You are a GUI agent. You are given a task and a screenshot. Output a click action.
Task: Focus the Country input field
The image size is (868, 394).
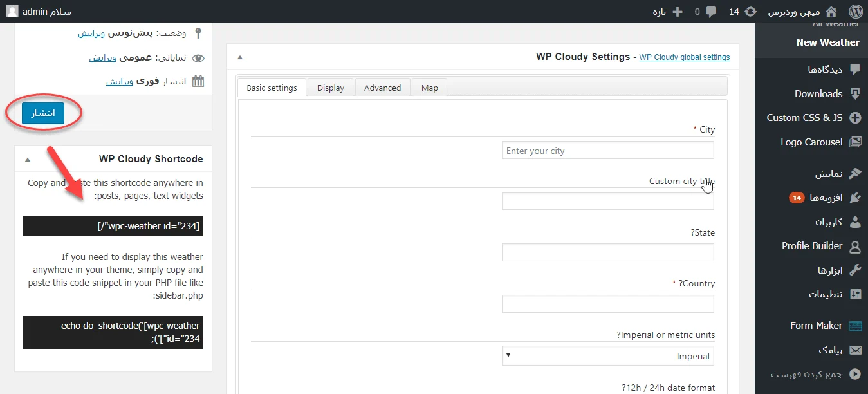coord(607,304)
